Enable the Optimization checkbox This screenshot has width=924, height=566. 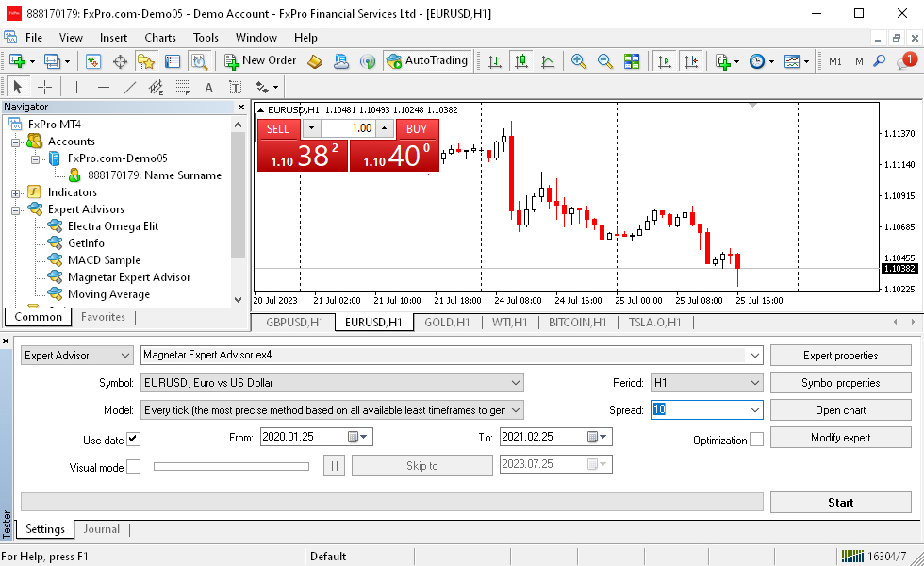(756, 440)
